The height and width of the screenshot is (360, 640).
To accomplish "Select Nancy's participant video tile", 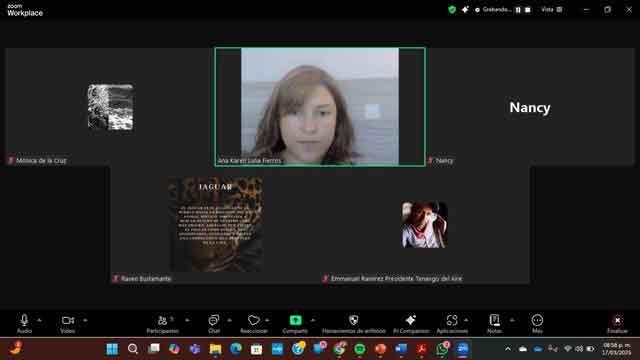I will tap(530, 107).
